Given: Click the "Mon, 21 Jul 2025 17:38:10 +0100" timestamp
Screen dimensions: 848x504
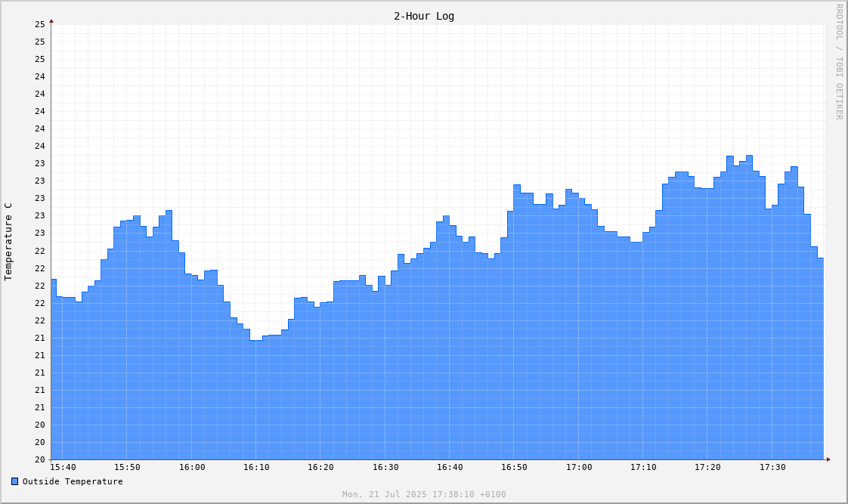Looking at the screenshot, I should coord(424,494).
